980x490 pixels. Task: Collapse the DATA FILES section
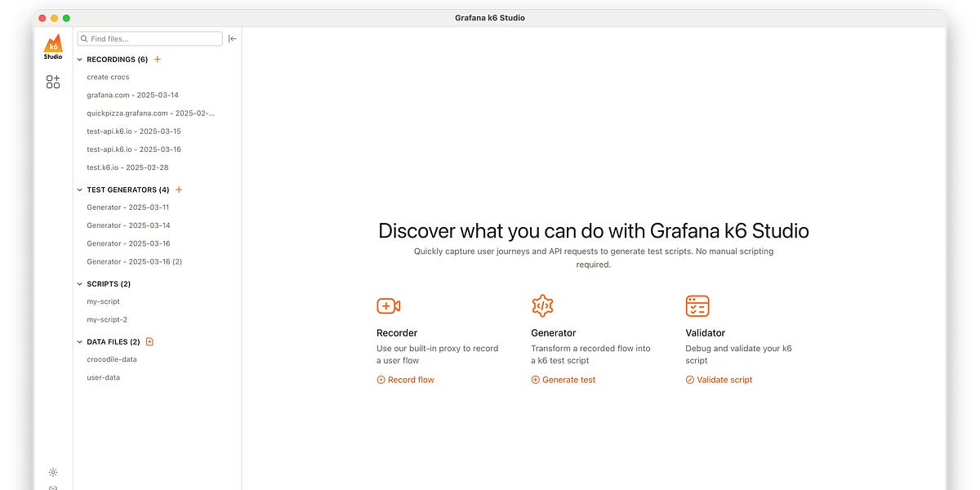pyautogui.click(x=80, y=342)
